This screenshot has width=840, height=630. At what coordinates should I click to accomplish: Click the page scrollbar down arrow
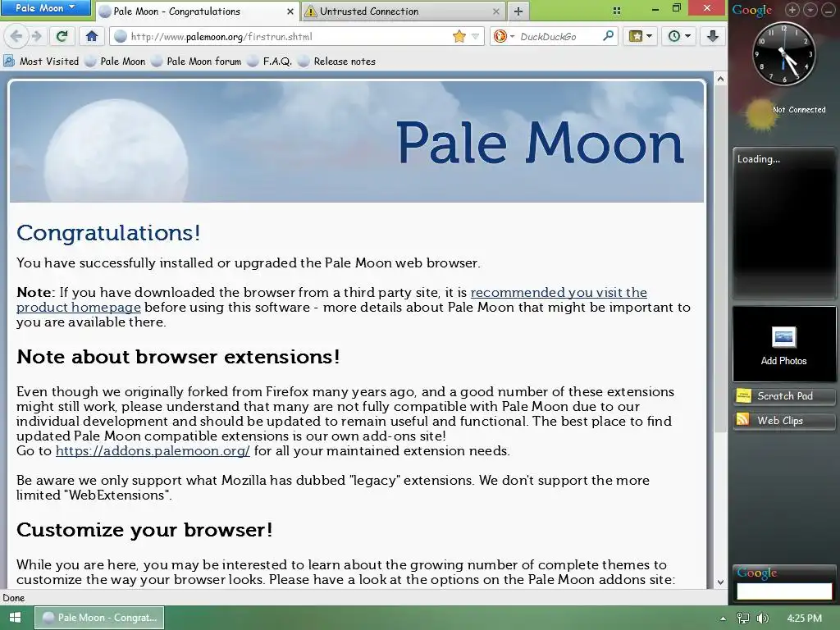(720, 582)
